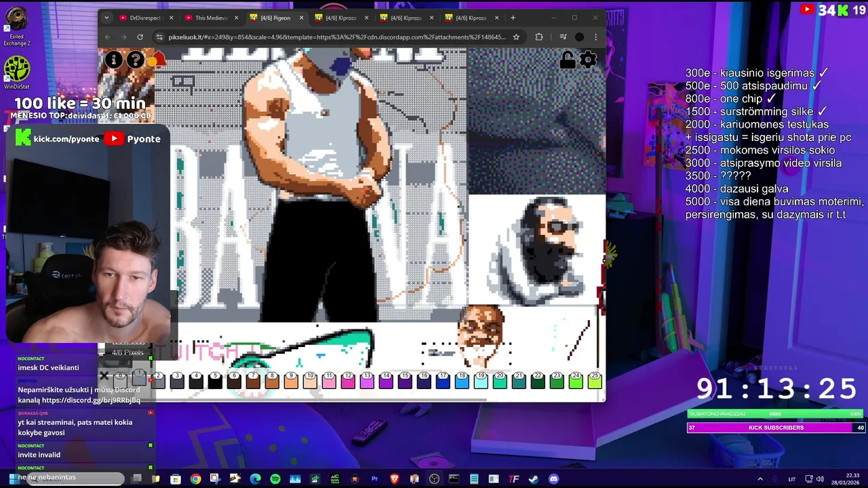Toggle the padlock icon on the canvas

(567, 60)
